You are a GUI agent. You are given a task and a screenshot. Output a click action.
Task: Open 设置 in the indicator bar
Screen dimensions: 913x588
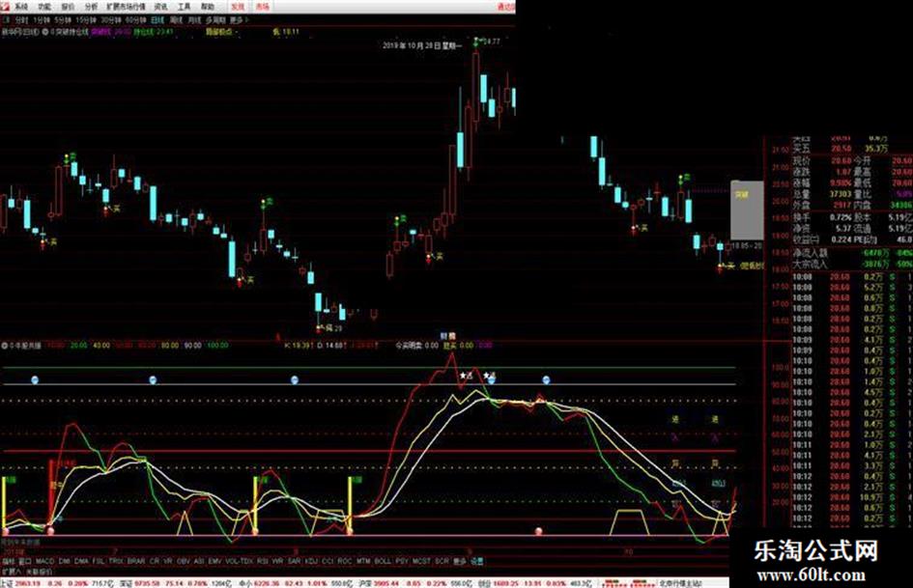477,561
